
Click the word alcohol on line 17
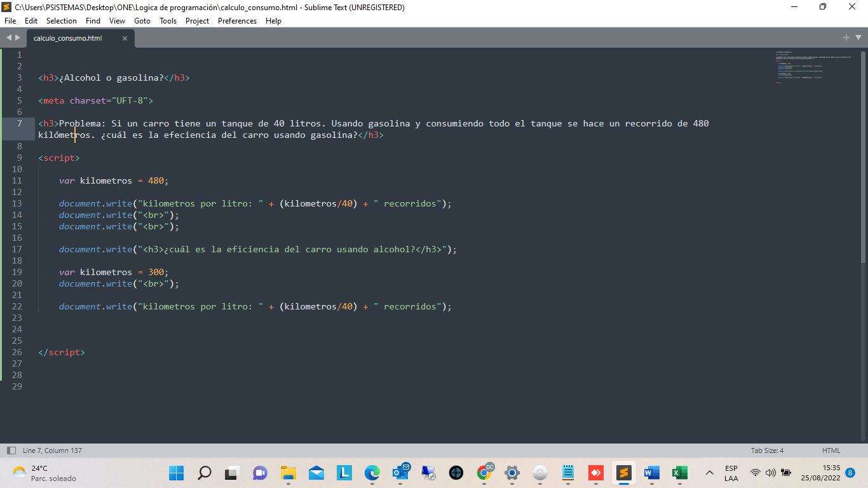[x=392, y=249]
